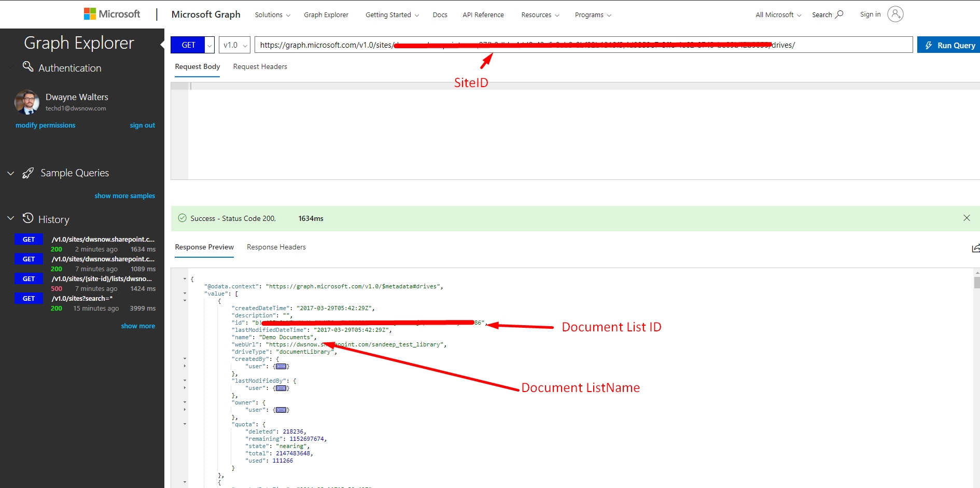Expand the Programs menu

(593, 15)
